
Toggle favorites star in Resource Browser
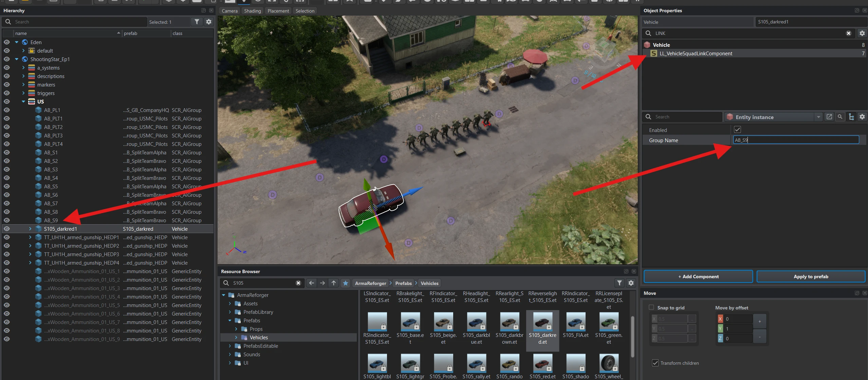(345, 283)
